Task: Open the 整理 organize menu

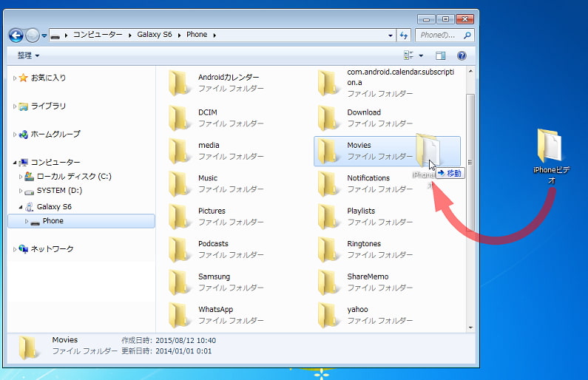Action: [x=28, y=55]
